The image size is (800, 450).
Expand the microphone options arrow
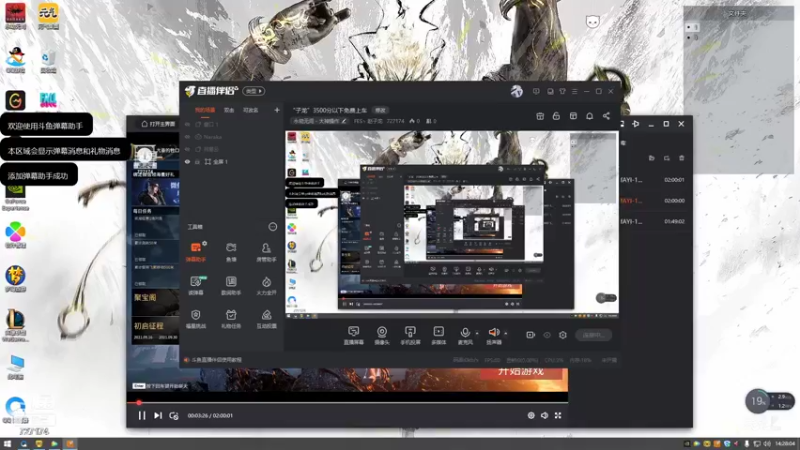pos(477,333)
